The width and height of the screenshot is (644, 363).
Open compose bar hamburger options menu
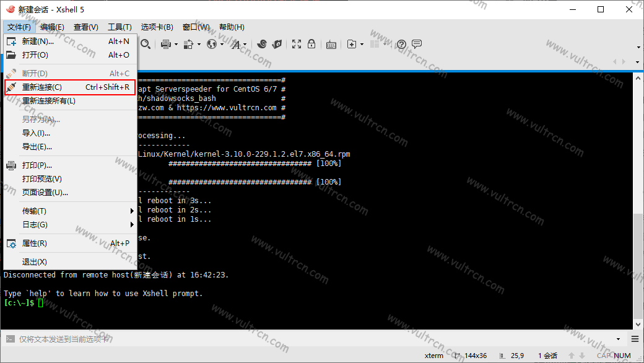[635, 339]
